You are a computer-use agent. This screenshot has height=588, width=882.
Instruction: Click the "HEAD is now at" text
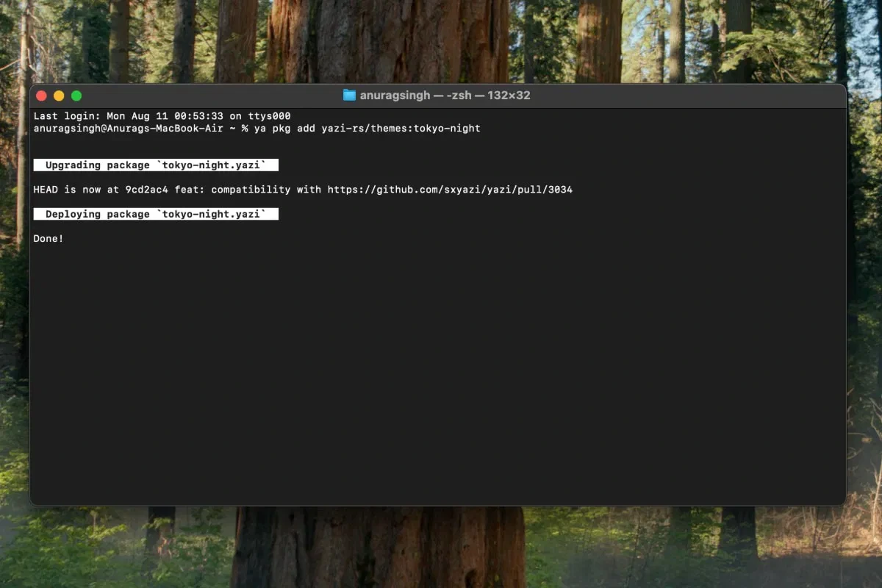(76, 190)
